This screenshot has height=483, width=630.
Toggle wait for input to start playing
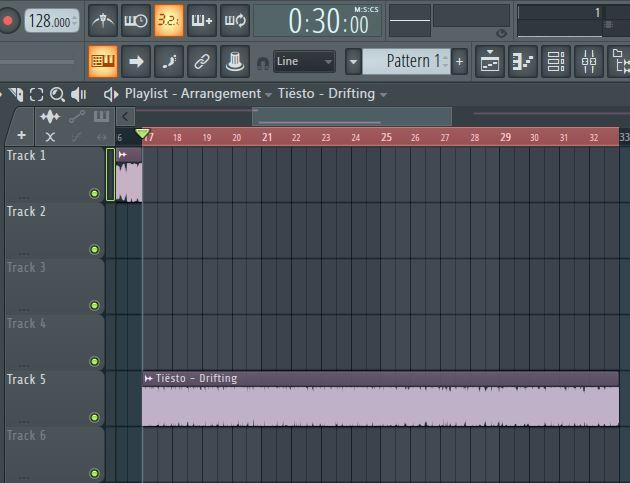(136, 20)
